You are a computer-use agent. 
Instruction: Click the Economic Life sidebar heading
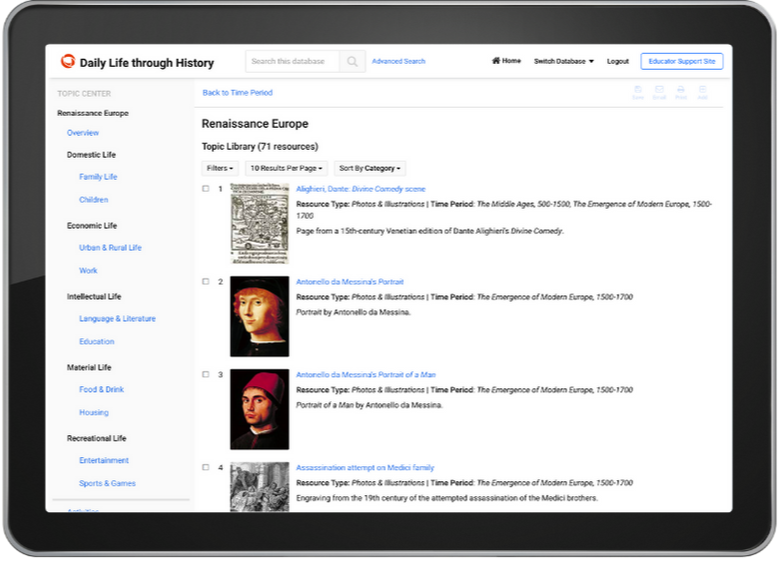(92, 226)
